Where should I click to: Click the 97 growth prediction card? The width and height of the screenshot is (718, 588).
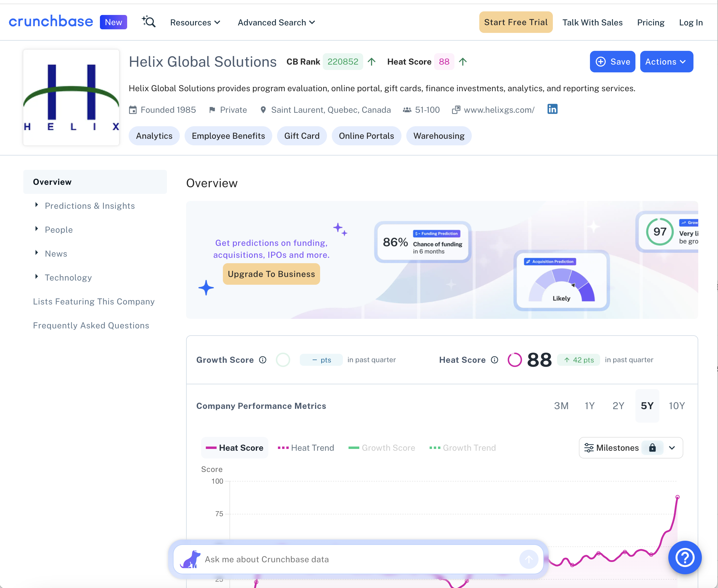[667, 232]
